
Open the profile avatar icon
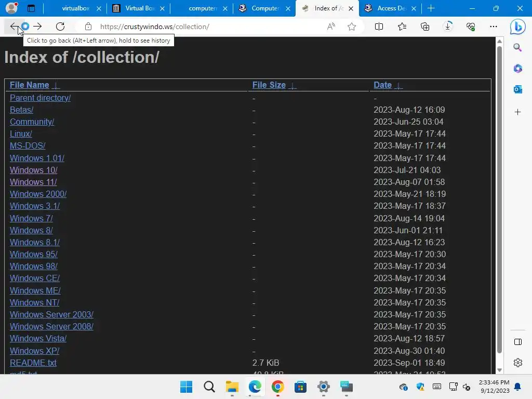(x=11, y=8)
